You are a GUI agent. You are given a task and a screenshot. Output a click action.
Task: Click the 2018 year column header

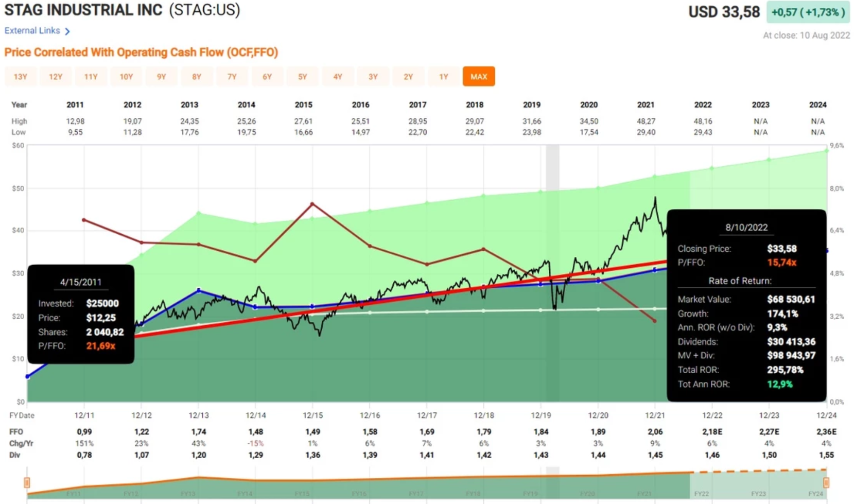[x=475, y=105]
